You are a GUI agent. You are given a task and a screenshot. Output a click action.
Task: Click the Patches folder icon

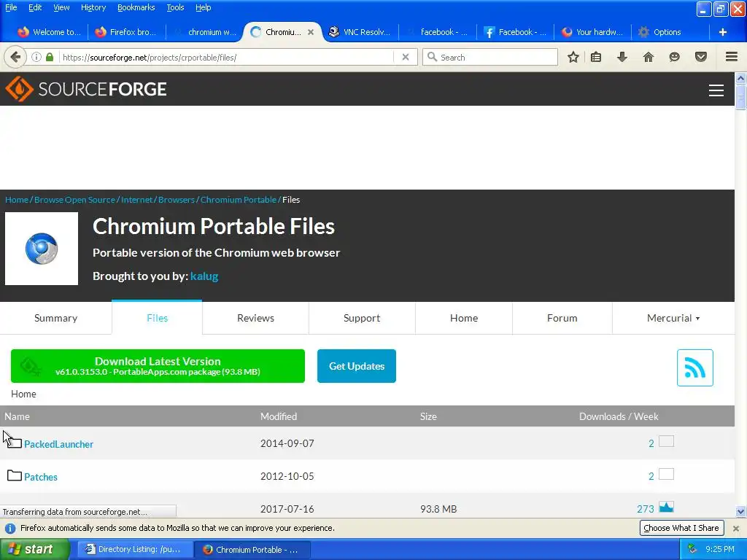click(15, 475)
